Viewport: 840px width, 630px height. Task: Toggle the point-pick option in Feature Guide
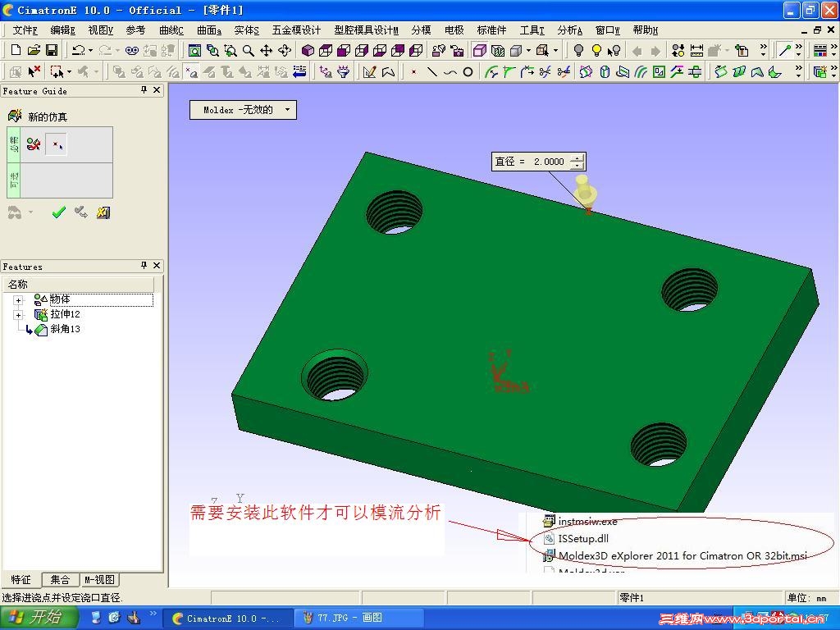[x=57, y=144]
